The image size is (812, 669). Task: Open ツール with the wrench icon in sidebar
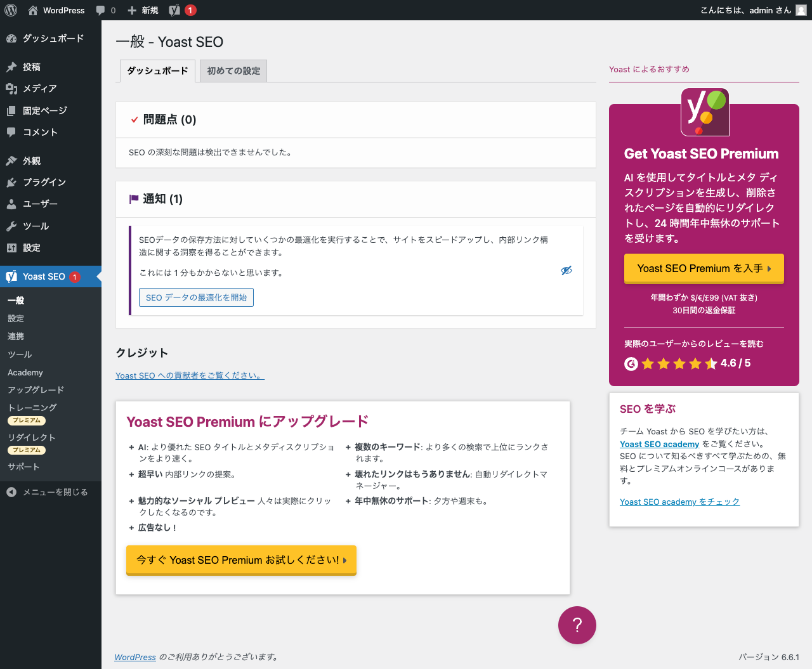[x=51, y=226]
